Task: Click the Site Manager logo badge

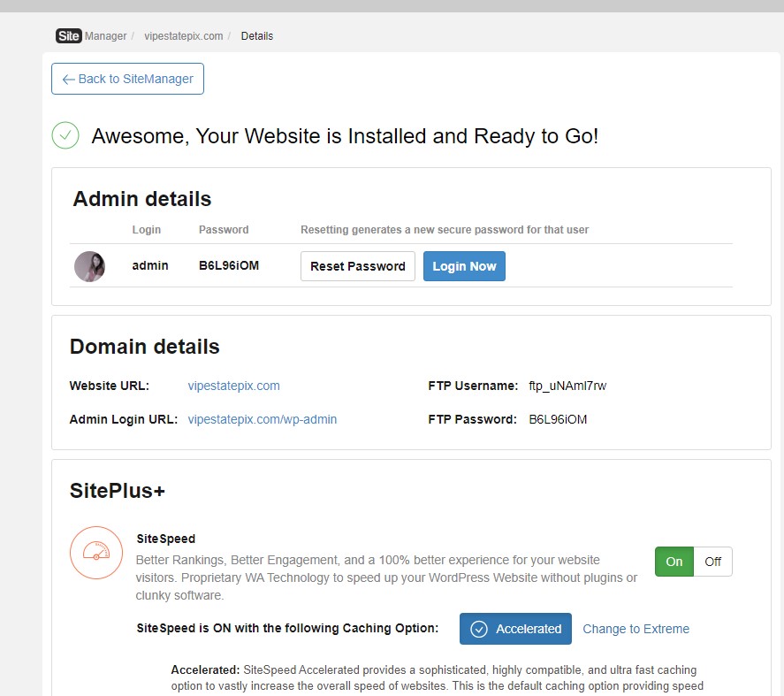Action: tap(68, 36)
